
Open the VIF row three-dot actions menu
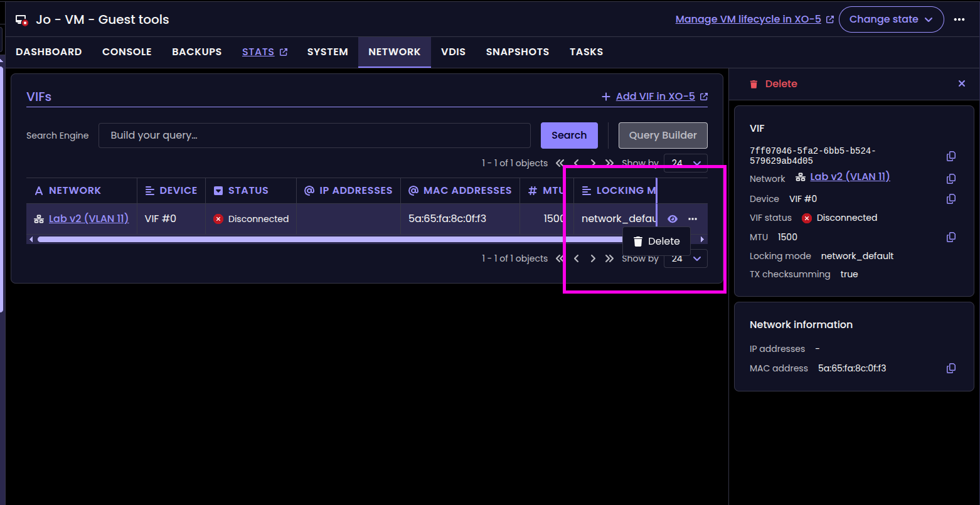pos(693,219)
